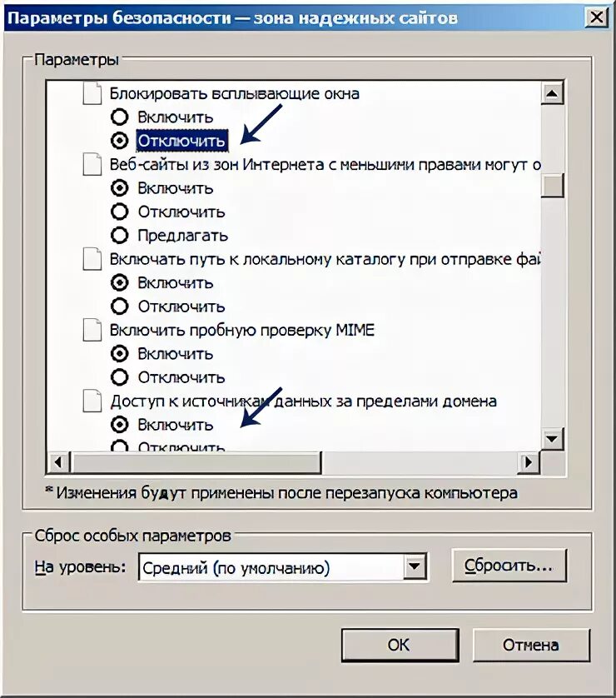The width and height of the screenshot is (616, 698).
Task: Select 'Предлагать' option for websites from lower zones
Action: point(120,236)
